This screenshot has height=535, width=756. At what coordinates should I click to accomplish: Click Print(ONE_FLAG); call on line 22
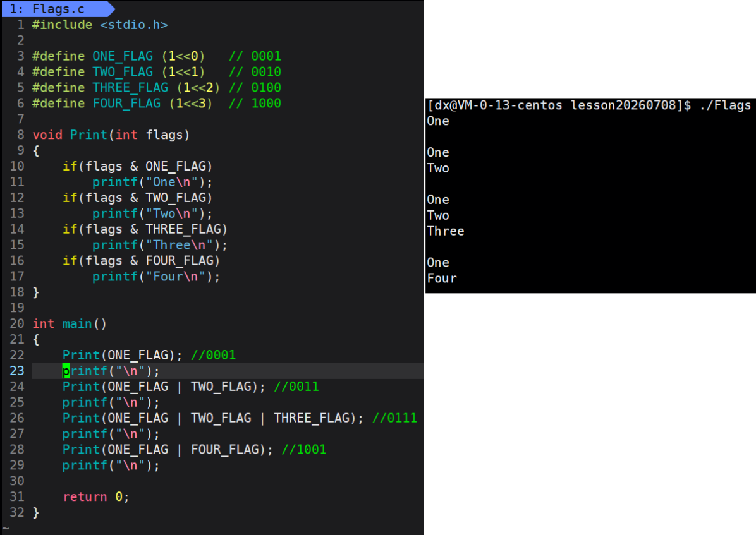coord(123,355)
